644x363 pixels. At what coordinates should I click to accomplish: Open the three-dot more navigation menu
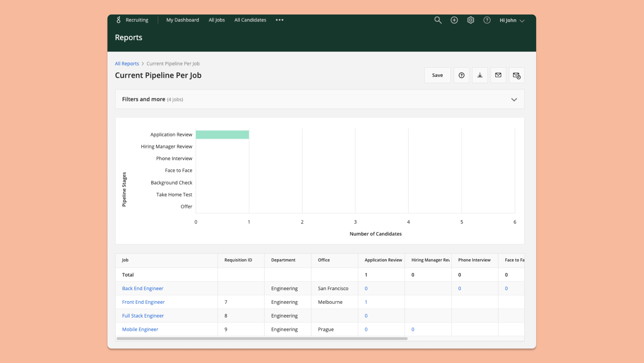[x=279, y=20]
